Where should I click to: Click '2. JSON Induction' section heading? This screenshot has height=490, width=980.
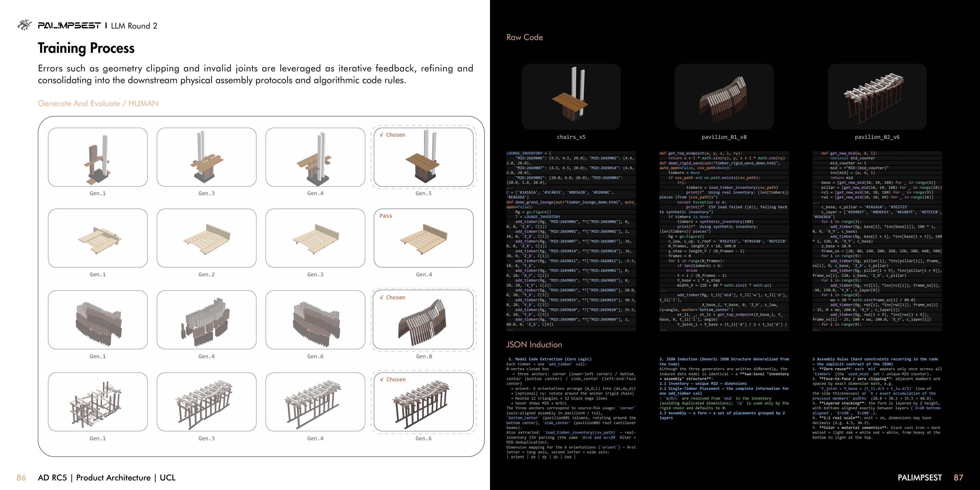pyautogui.click(x=724, y=362)
